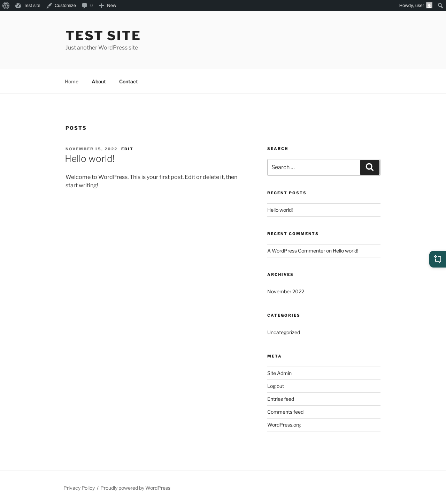Open the Test site dashboard menu
Image resolution: width=446 pixels, height=504 pixels.
(x=28, y=6)
